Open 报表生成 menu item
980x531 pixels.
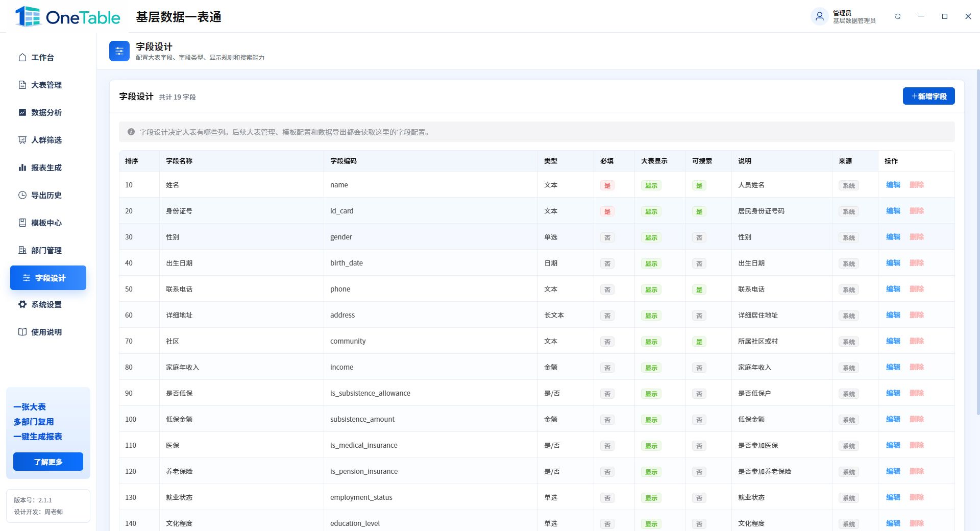pos(48,167)
